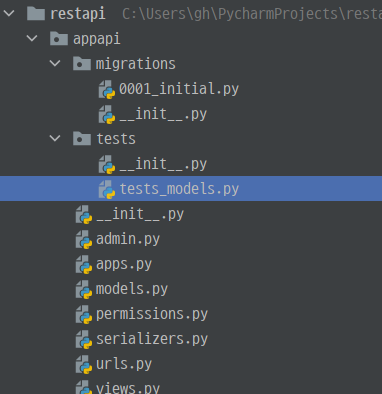
Task: Click the migrations package folder icon
Action: [82, 64]
